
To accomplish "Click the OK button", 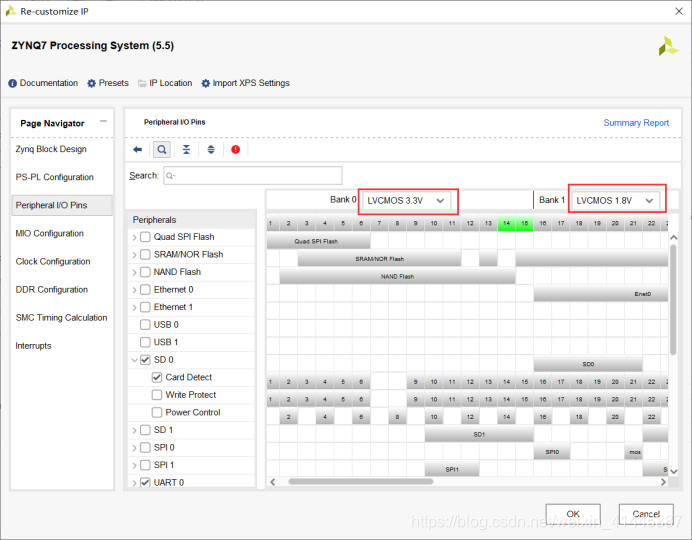I will point(573,514).
